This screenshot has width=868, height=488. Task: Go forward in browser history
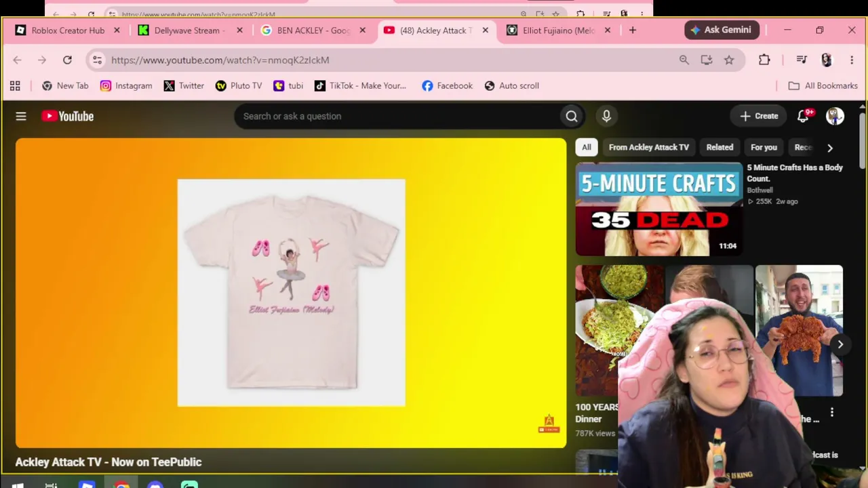pyautogui.click(x=42, y=60)
